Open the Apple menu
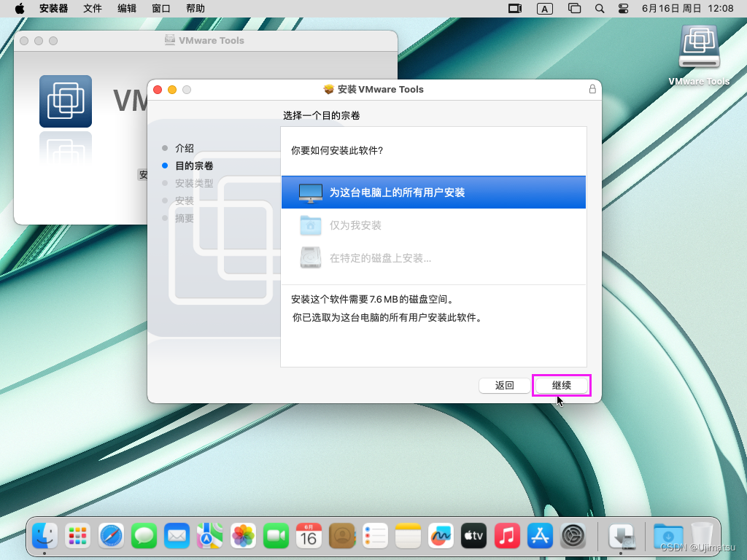Viewport: 747px width, 560px height. point(20,9)
